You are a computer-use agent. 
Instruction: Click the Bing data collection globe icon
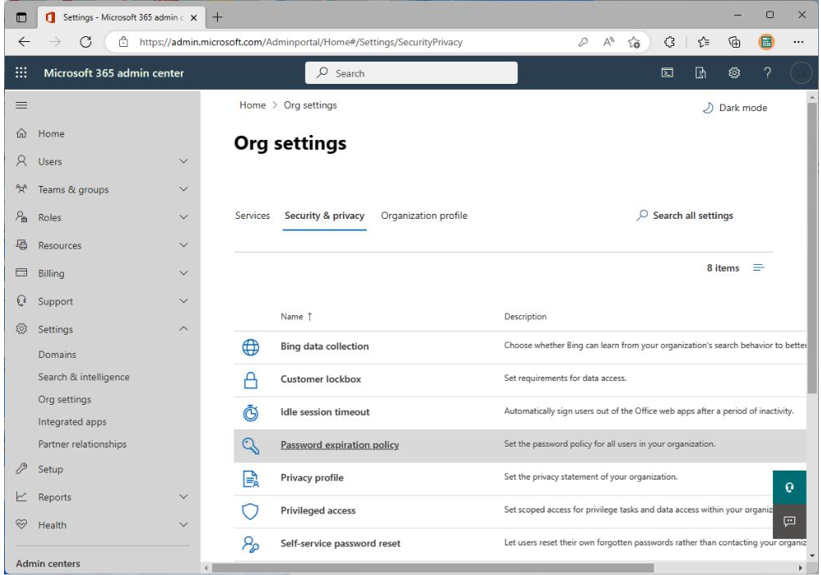pyautogui.click(x=250, y=347)
